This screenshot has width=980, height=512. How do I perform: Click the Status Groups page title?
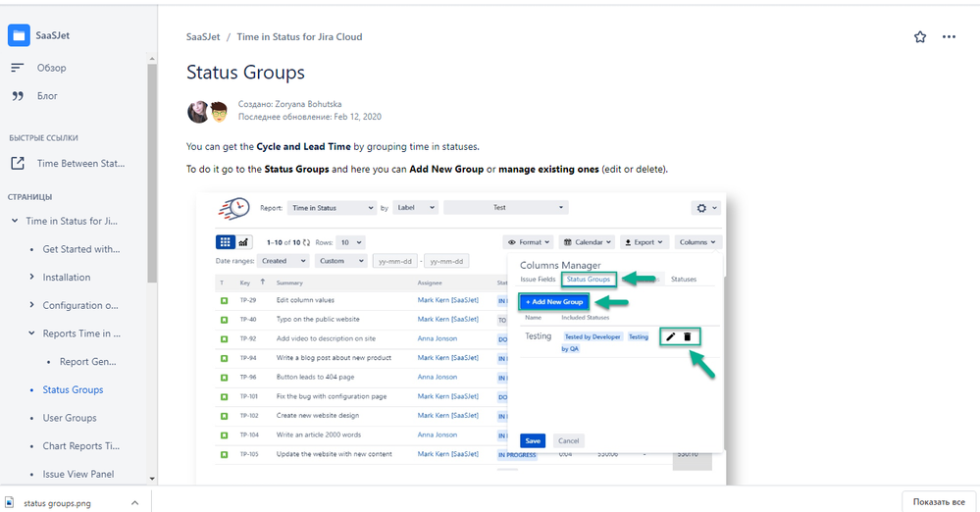(245, 73)
